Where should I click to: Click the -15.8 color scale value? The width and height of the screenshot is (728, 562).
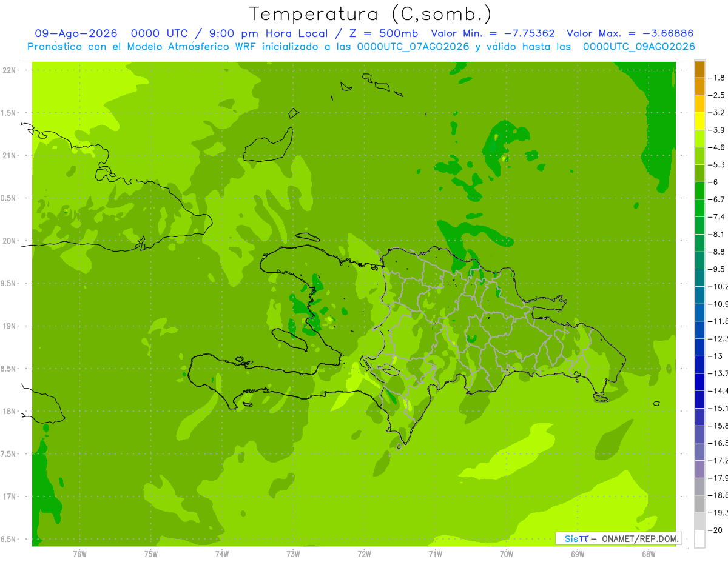720,426
